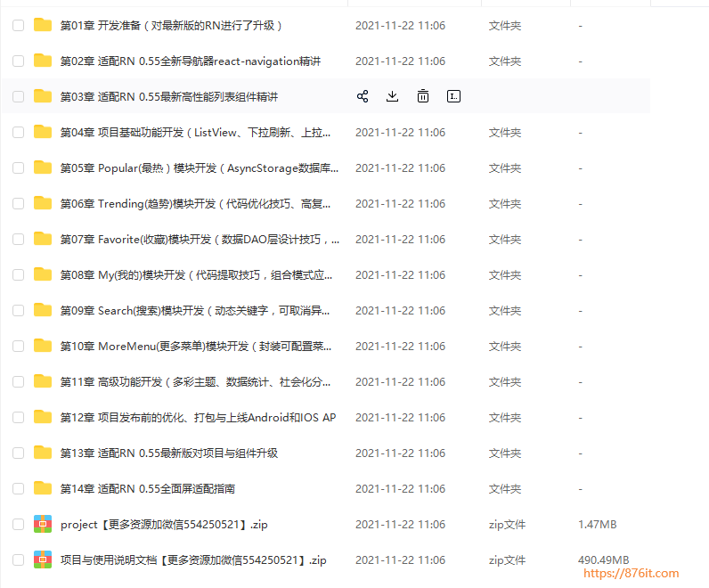Tick the checkbox for 第01章 开发准备

point(18,25)
